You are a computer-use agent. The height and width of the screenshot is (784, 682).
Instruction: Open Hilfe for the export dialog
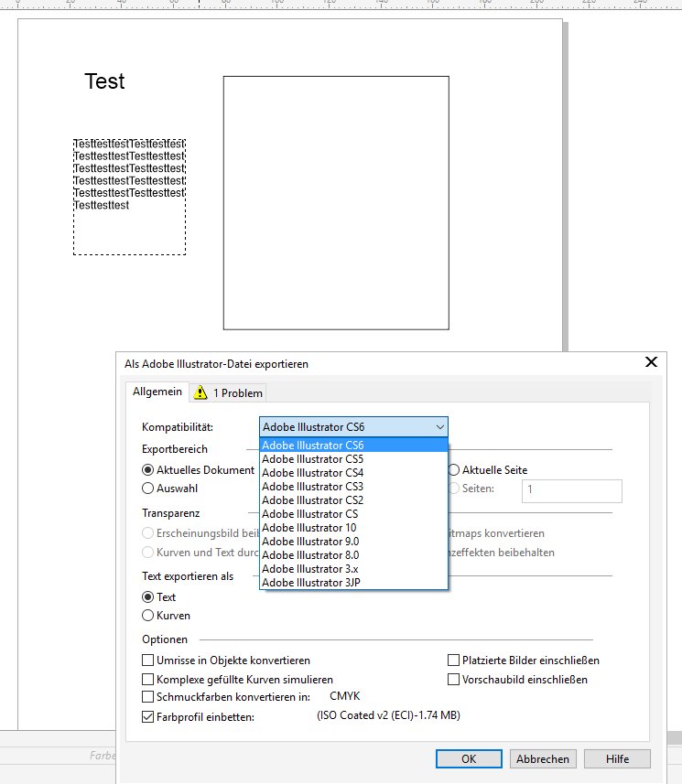[617, 759]
